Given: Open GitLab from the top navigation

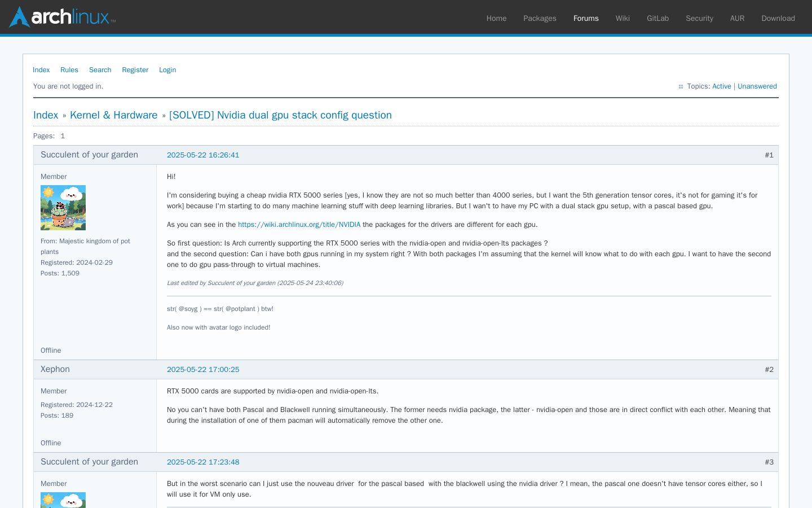Looking at the screenshot, I should (657, 18).
